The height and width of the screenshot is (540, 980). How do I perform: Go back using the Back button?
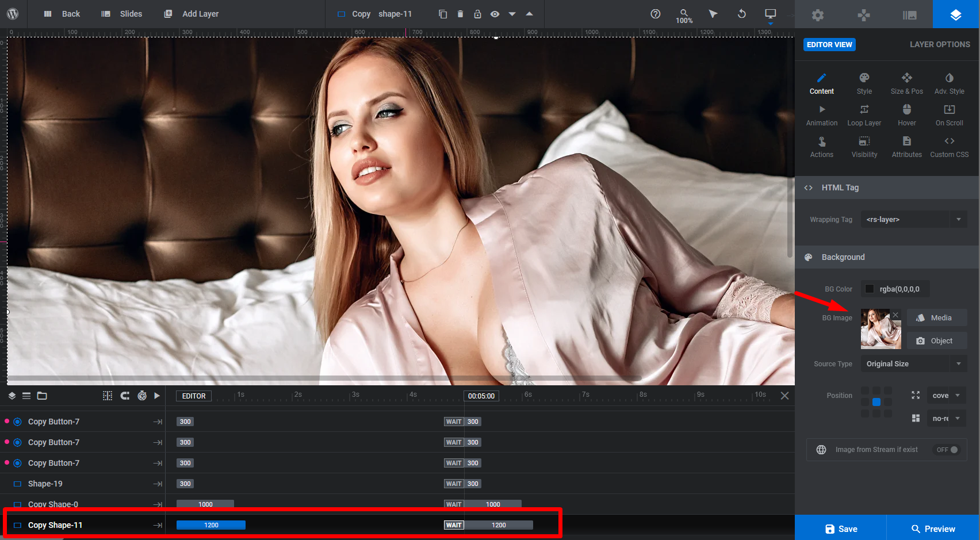click(x=62, y=14)
